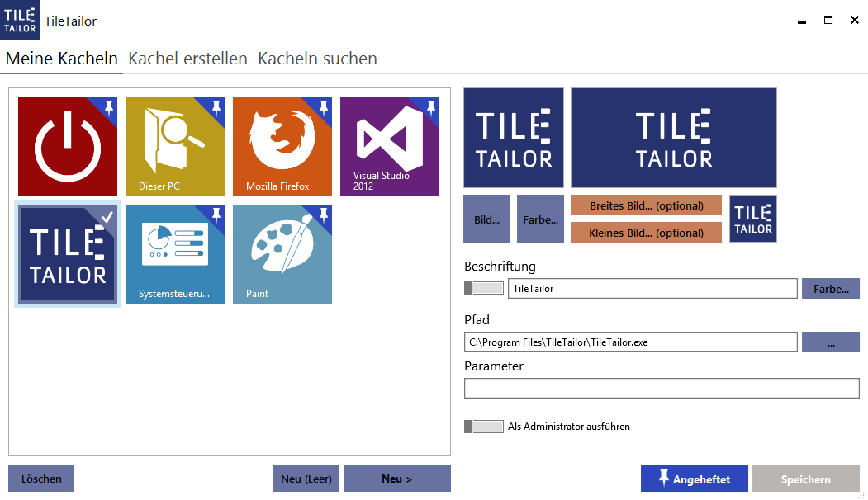Minimize the TileTailor window
The height and width of the screenshot is (500, 868).
click(802, 21)
